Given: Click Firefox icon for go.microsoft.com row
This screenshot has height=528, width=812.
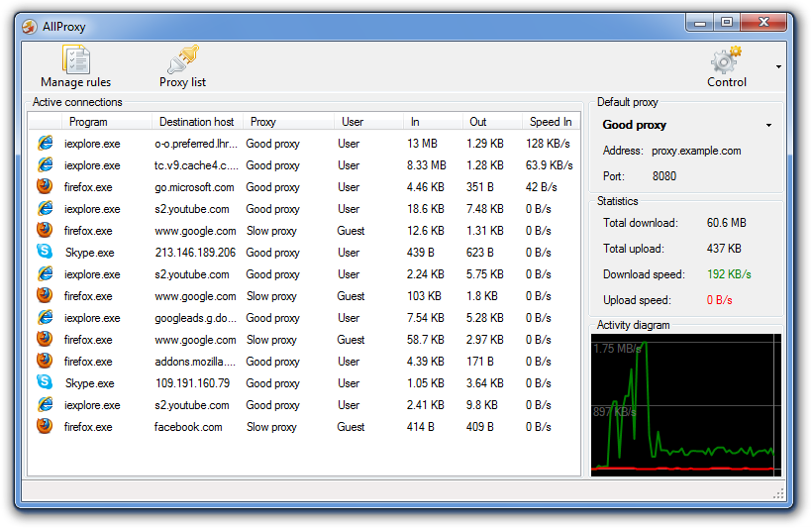Looking at the screenshot, I should tap(45, 187).
